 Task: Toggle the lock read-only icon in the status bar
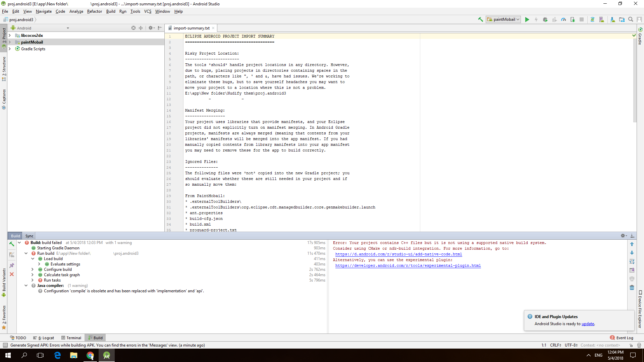[x=631, y=345]
